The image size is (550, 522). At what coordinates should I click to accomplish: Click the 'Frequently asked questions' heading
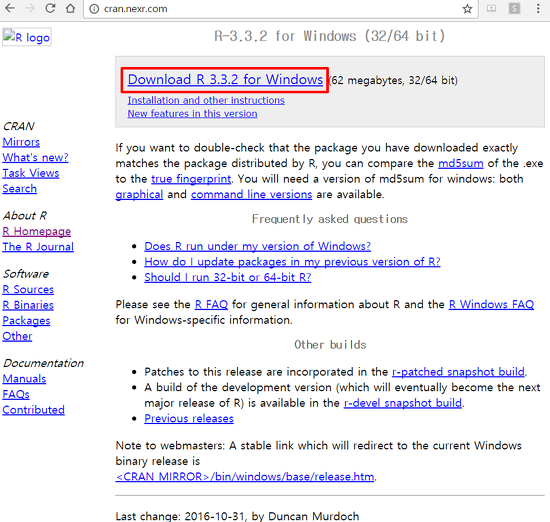tap(330, 219)
